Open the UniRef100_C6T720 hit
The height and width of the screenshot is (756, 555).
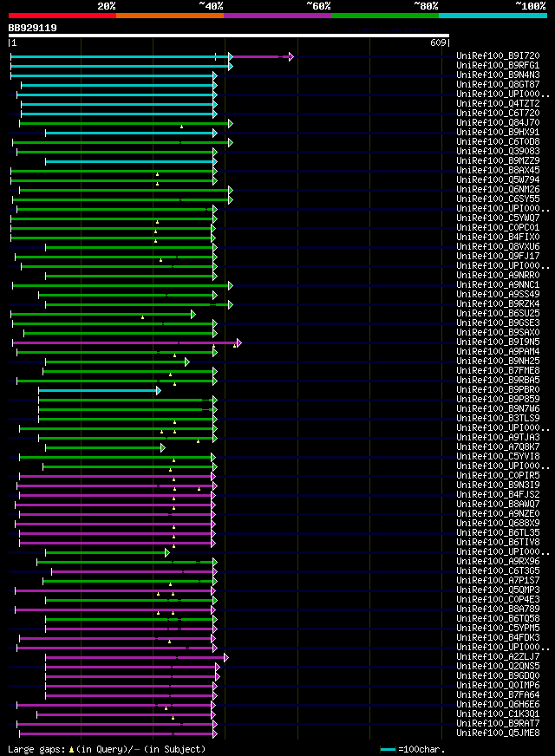pos(498,114)
